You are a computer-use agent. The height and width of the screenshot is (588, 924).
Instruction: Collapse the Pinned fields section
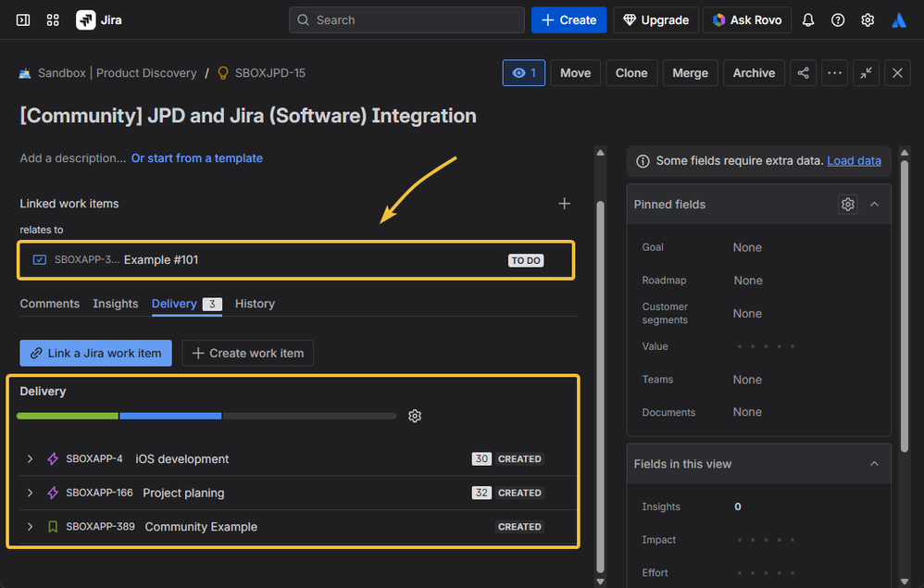click(874, 205)
